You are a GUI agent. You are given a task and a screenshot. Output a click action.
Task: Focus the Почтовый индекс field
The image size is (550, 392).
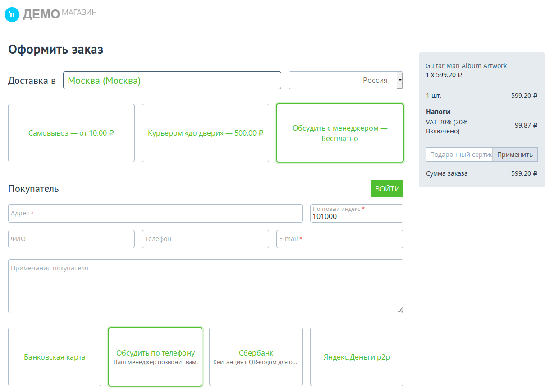pos(357,216)
